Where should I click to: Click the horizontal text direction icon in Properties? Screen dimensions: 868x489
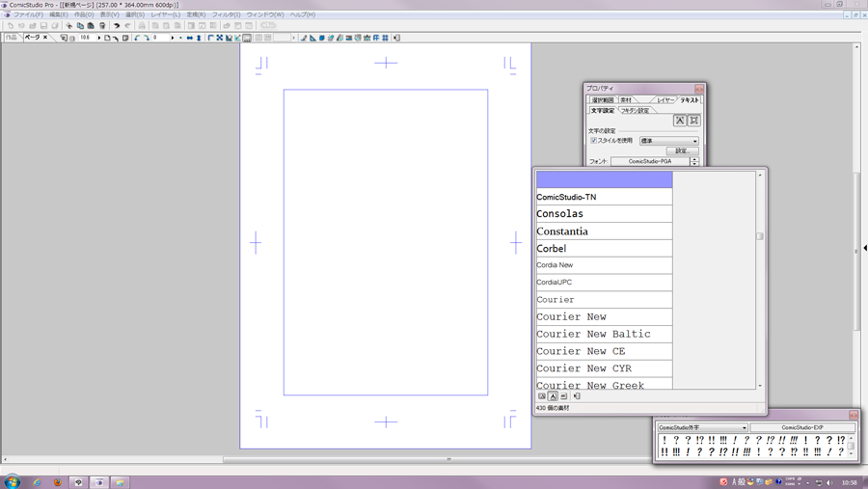click(680, 121)
